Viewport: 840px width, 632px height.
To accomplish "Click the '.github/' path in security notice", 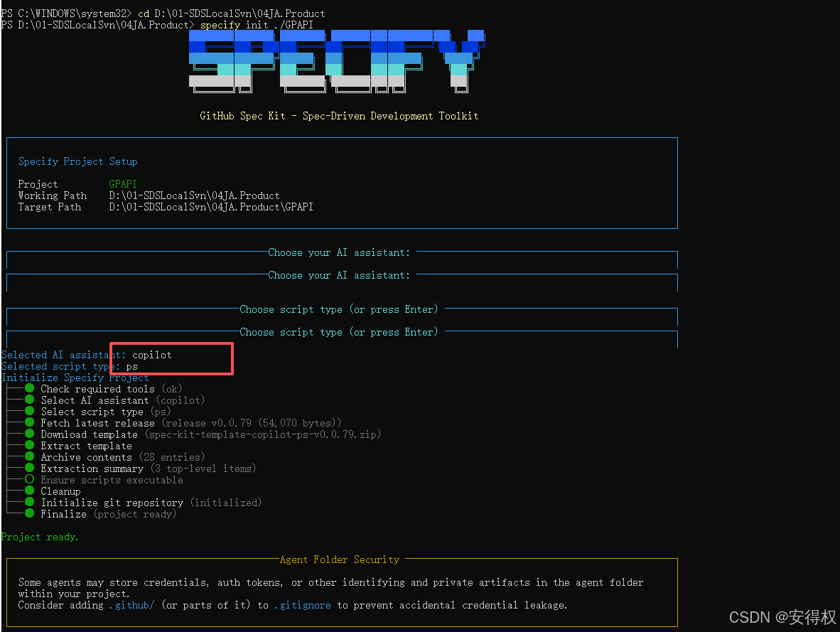I will (131, 605).
